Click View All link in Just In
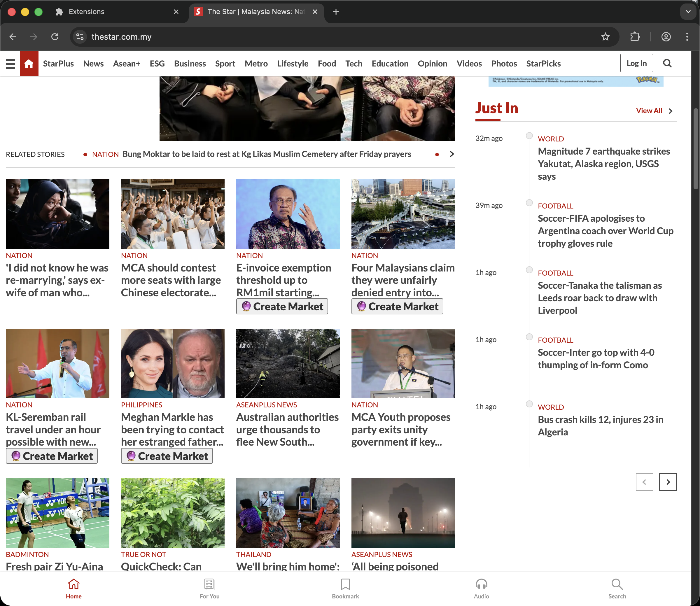Image resolution: width=700 pixels, height=606 pixels. point(649,111)
